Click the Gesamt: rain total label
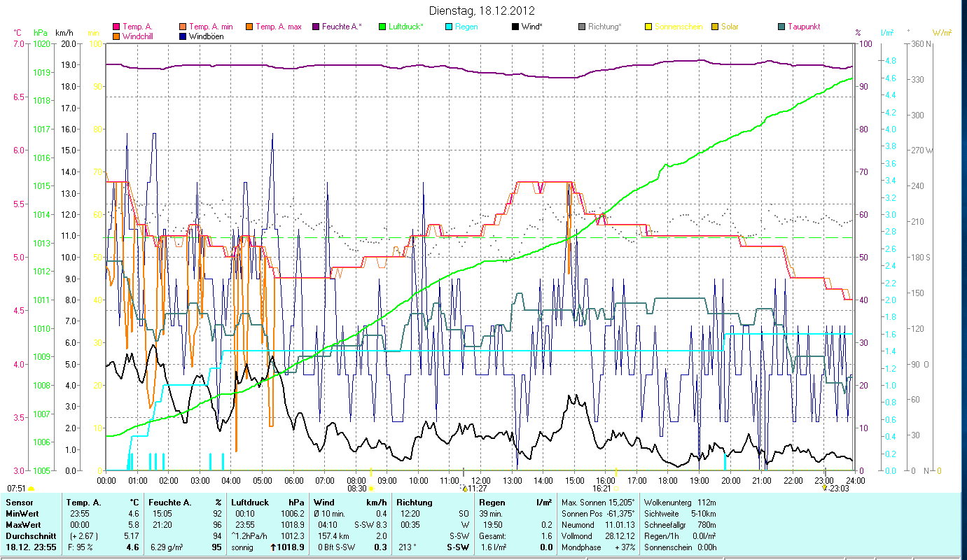This screenshot has height=560, width=967. point(493,536)
